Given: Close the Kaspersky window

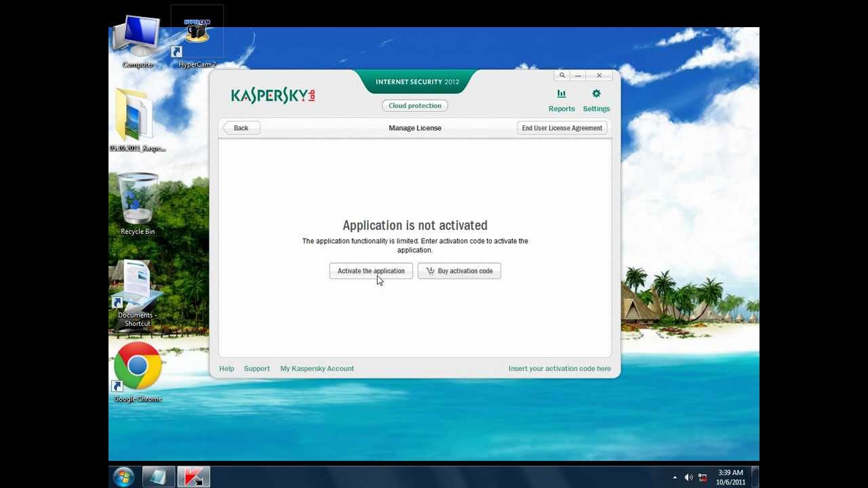Looking at the screenshot, I should click(x=599, y=75).
